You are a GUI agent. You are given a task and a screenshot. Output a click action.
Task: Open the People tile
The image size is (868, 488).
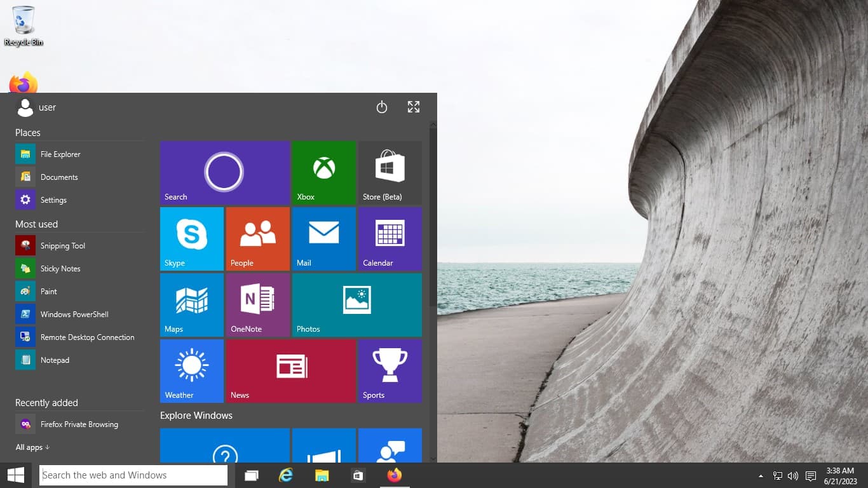coord(258,239)
